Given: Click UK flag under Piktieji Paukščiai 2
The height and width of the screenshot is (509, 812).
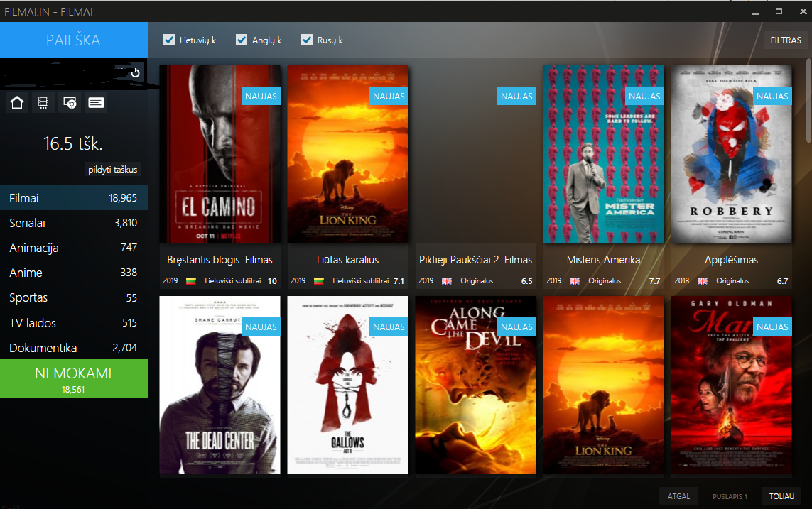Looking at the screenshot, I should tap(446, 281).
